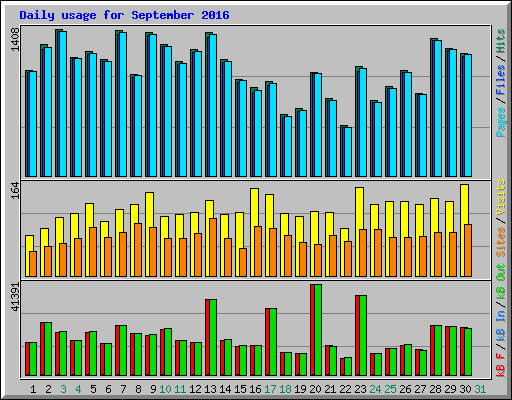Click day label 17 on the x-axis
The image size is (512, 400).
(270, 389)
